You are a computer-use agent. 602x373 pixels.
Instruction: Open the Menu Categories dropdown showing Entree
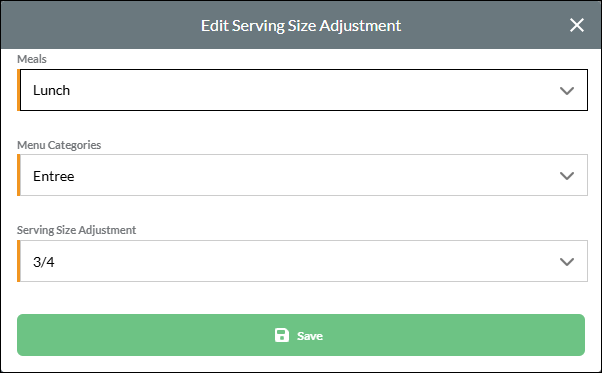pos(303,175)
